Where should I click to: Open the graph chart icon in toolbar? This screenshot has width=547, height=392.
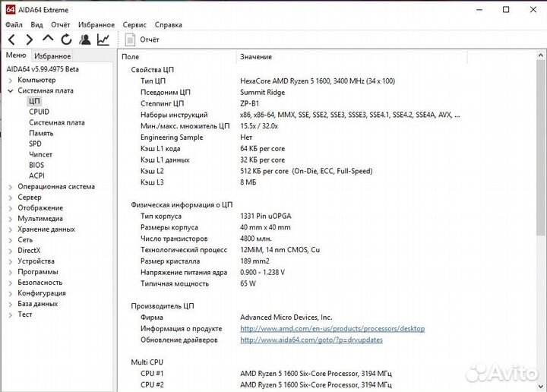pos(103,40)
